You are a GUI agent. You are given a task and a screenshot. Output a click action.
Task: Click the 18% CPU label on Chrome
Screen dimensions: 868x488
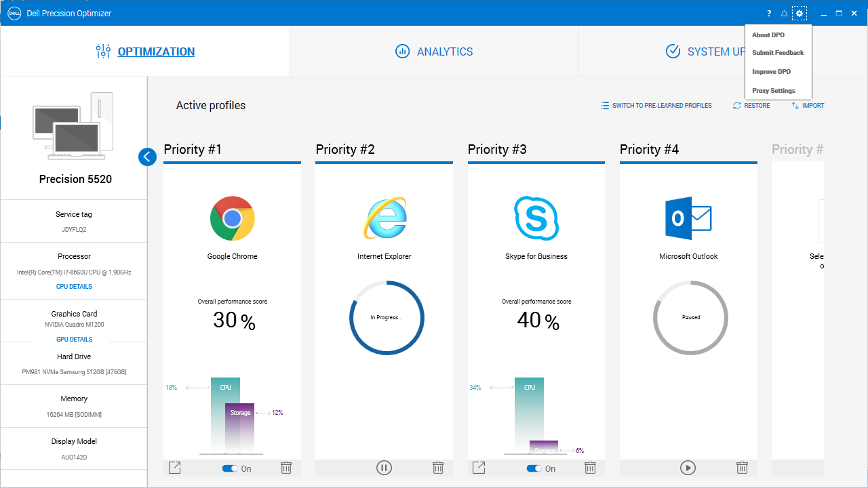pos(172,388)
